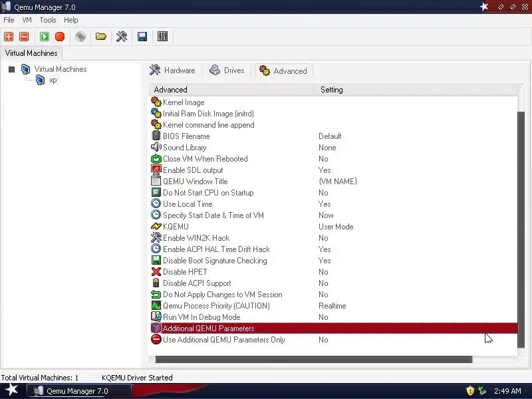Viewport: 532px width, 399px height.
Task: Click the Realtime priority setting value
Action: 332,306
